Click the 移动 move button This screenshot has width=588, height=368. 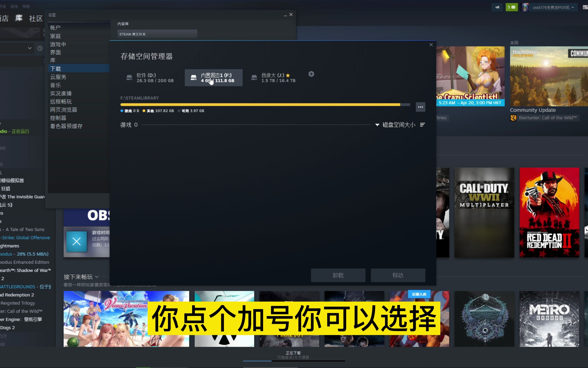pyautogui.click(x=398, y=275)
